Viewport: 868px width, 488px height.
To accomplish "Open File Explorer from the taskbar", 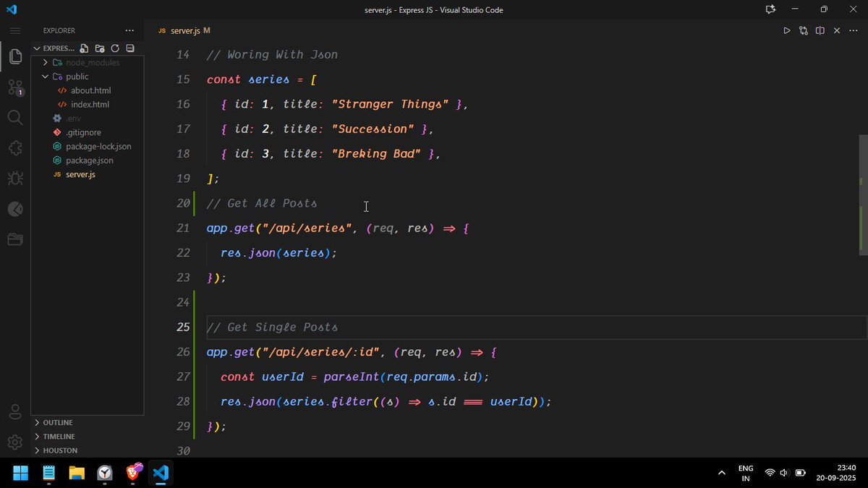I will click(x=77, y=474).
